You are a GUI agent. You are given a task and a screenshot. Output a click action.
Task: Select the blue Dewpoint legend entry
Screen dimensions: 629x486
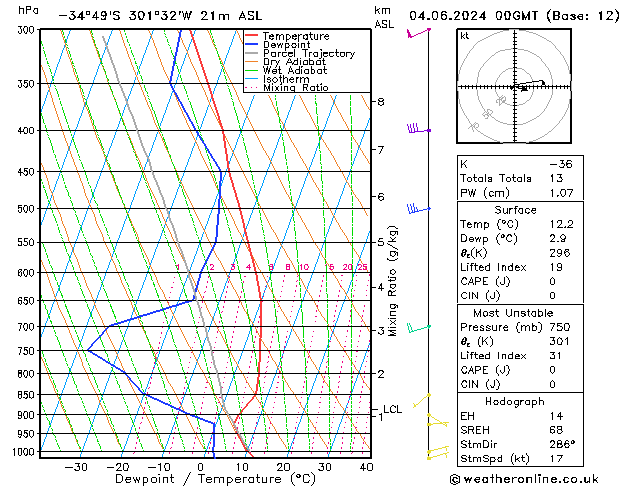click(x=289, y=45)
